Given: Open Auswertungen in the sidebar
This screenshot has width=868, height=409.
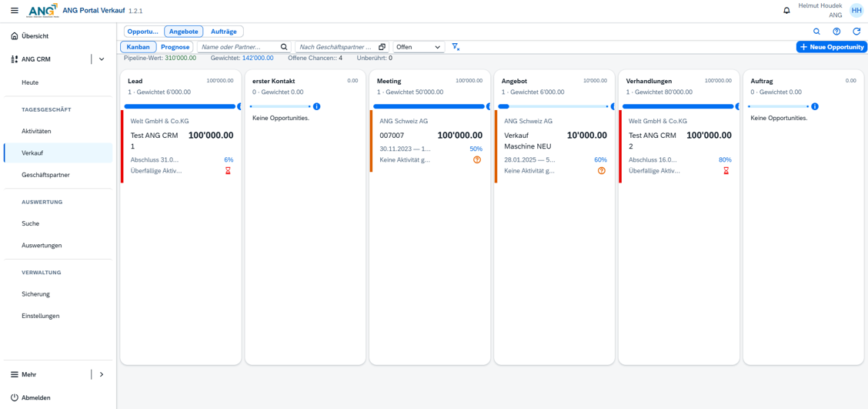Looking at the screenshot, I should click(x=58, y=245).
